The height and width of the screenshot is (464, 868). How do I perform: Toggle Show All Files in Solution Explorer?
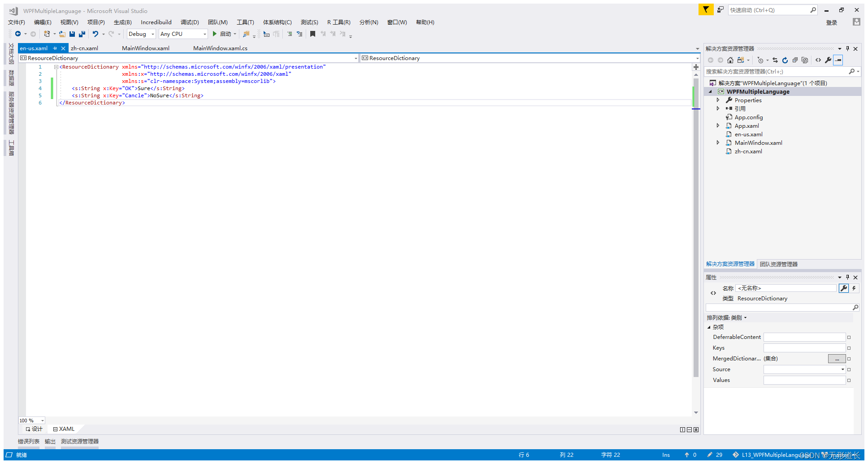(805, 60)
